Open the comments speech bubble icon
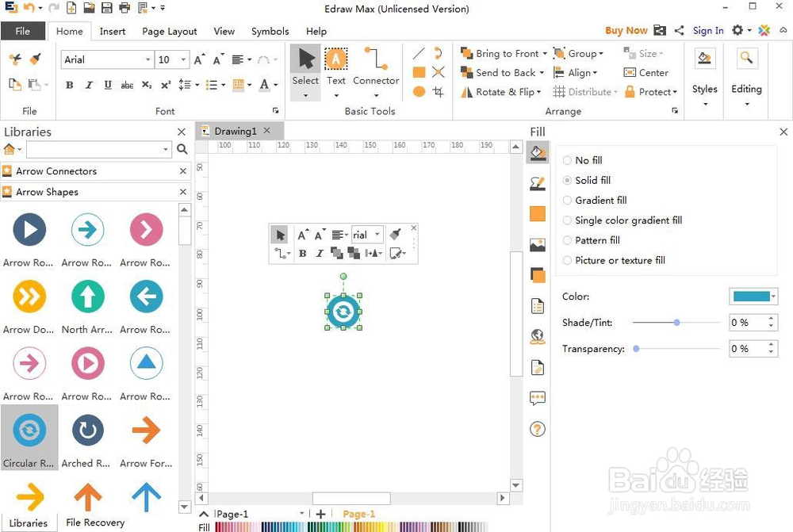This screenshot has width=793, height=532. tap(538, 398)
